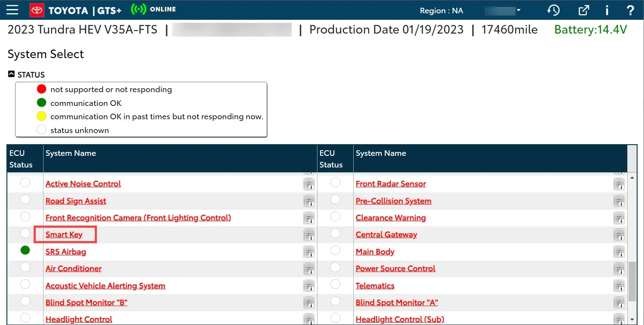Open the Pre-Collision System link
Screen dimensions: 644x325
click(x=393, y=201)
